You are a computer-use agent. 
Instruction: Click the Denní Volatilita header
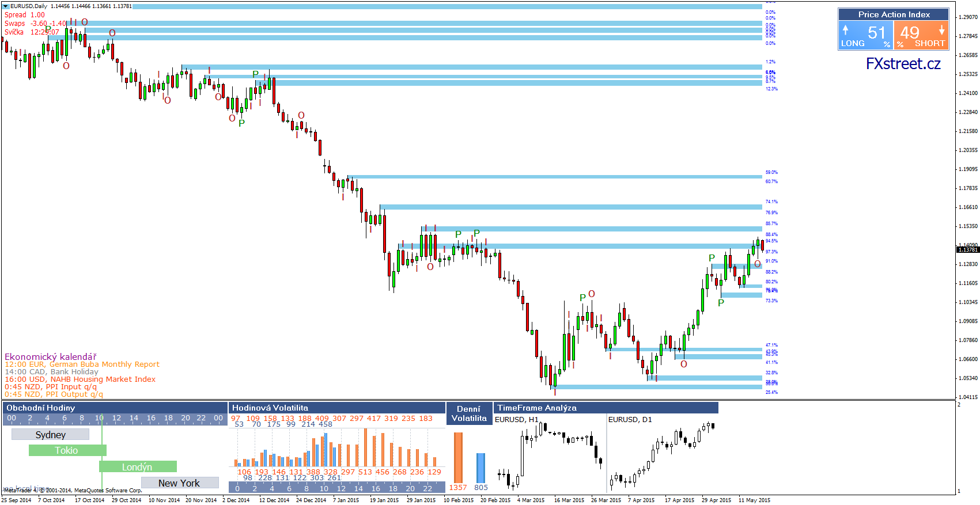point(469,413)
